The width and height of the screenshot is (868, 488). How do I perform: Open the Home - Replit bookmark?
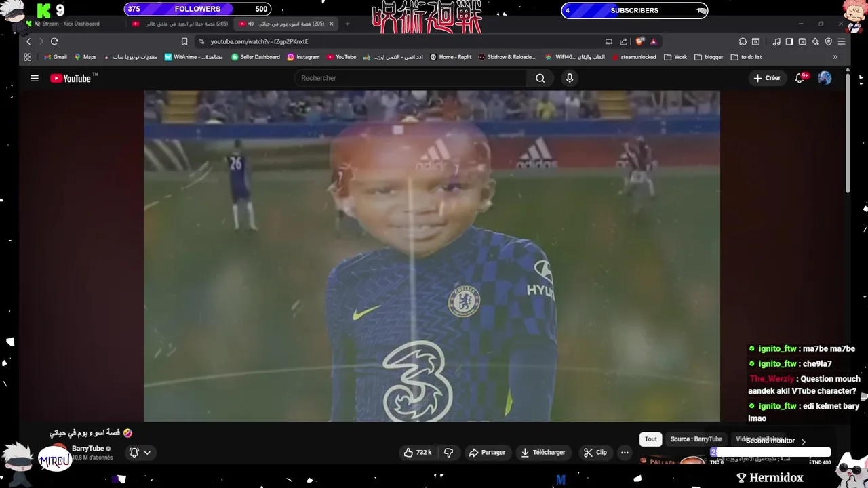click(x=450, y=57)
